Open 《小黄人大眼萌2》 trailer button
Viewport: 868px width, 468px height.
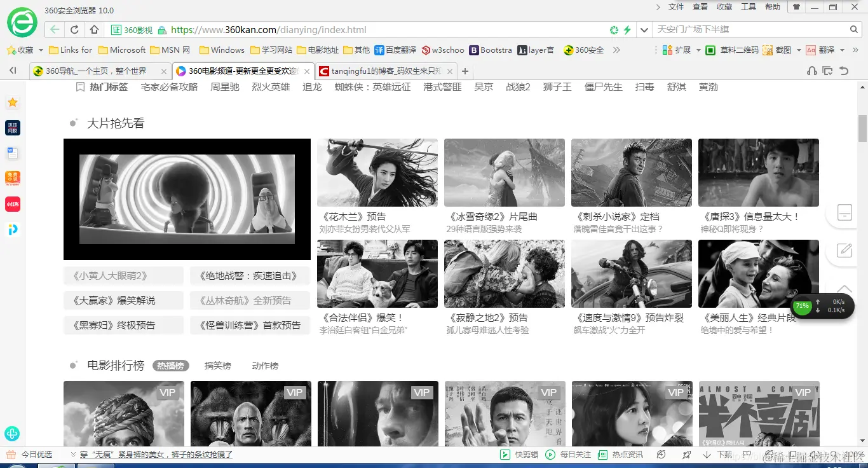point(123,275)
